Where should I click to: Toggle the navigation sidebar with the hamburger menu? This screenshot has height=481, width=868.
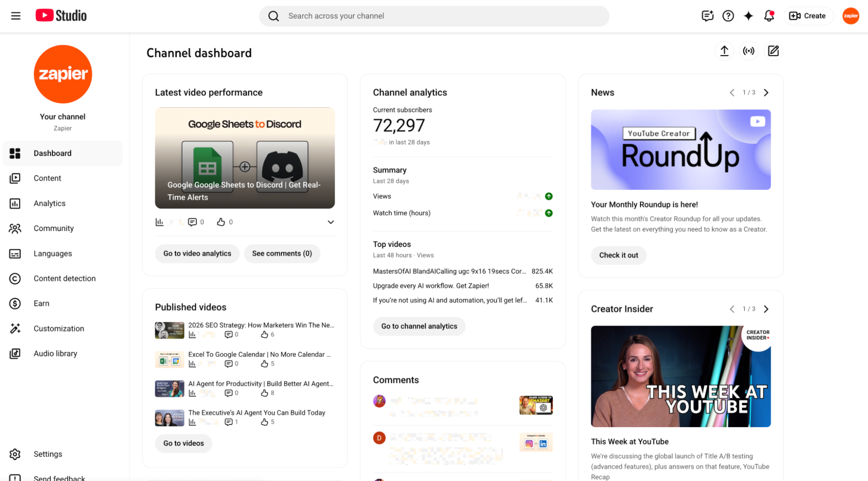(16, 16)
